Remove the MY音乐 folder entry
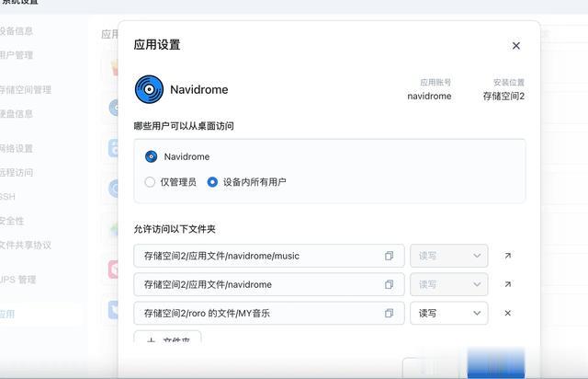 [507, 313]
